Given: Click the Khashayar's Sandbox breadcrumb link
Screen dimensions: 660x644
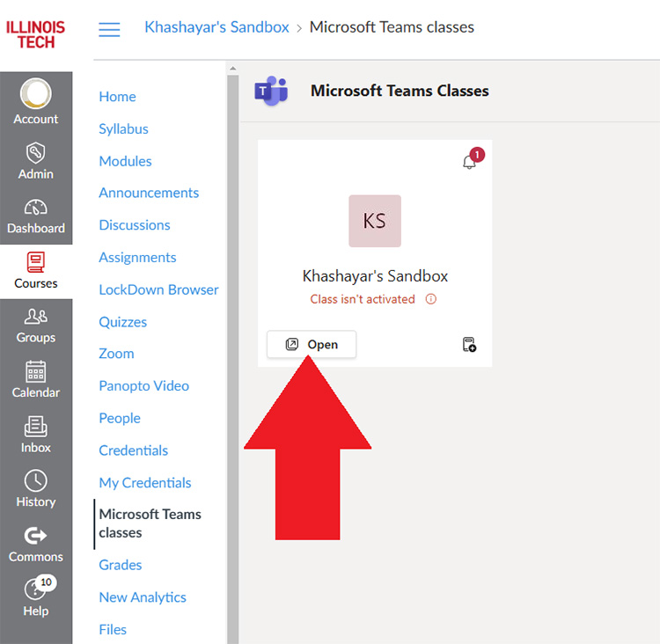Looking at the screenshot, I should [216, 27].
